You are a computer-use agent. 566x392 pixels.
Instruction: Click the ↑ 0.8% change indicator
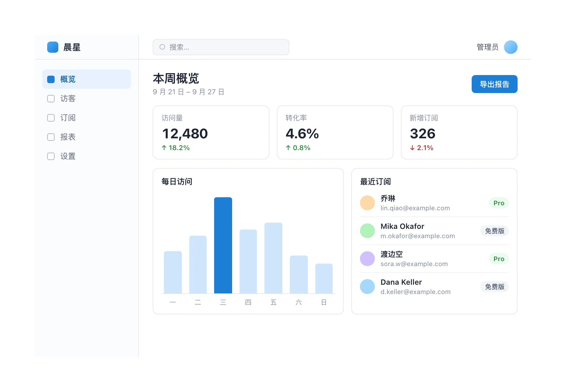(x=298, y=148)
